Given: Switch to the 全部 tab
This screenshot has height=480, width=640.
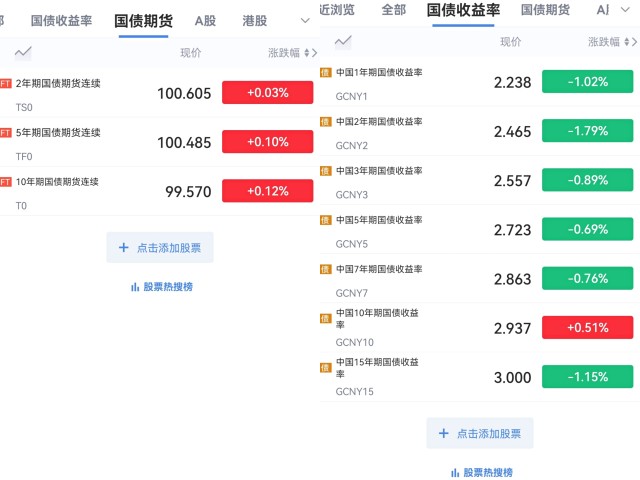Looking at the screenshot, I should (x=394, y=9).
